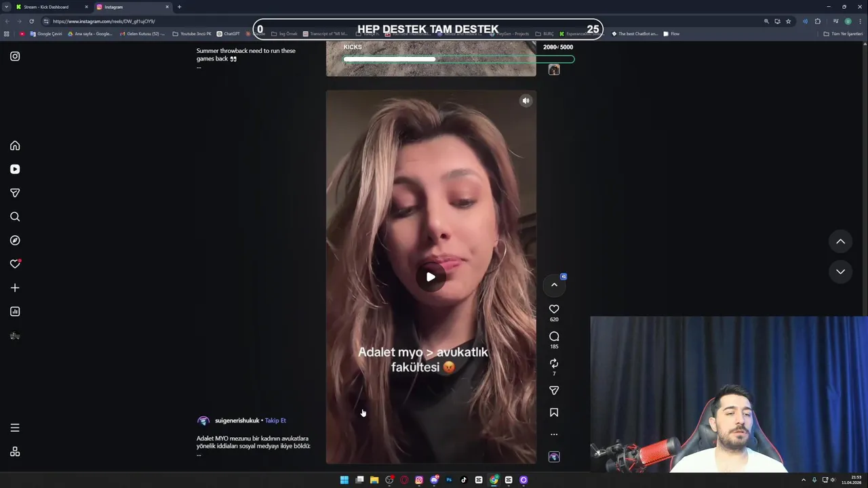Screen dimensions: 868x488
Task: Open the Discord app from the taskbar
Action: pos(434,480)
